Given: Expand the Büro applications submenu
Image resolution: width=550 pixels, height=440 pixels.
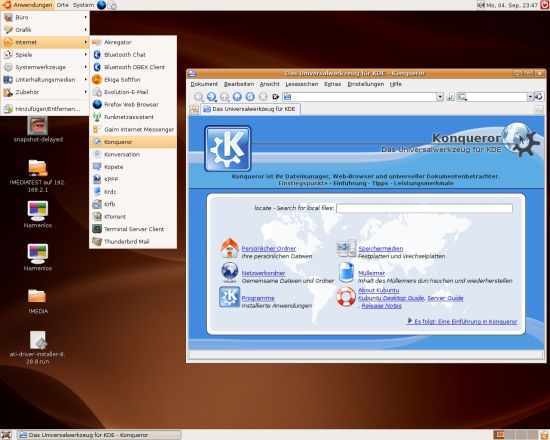Looking at the screenshot, I should pyautogui.click(x=45, y=17).
